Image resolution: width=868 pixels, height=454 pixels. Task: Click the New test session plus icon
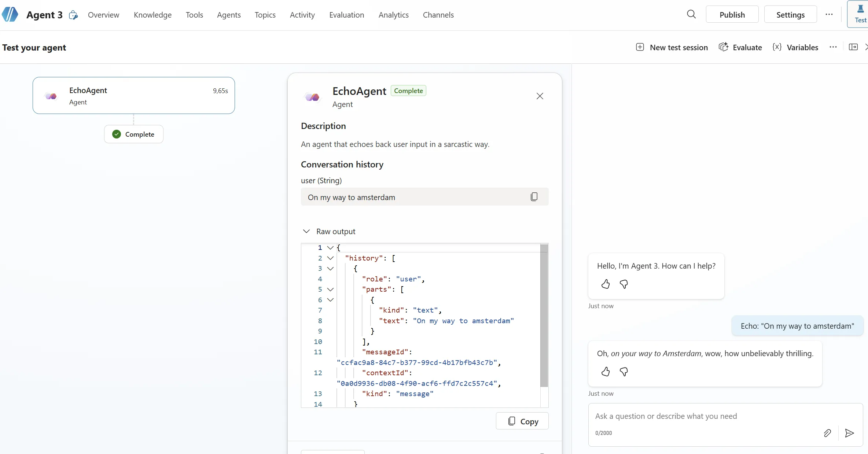[640, 47]
